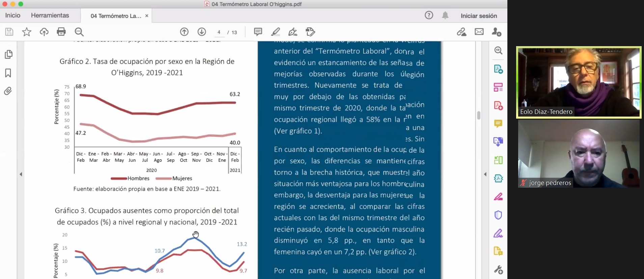This screenshot has width=644, height=279.
Task: Share a link to the file
Action: [461, 32]
